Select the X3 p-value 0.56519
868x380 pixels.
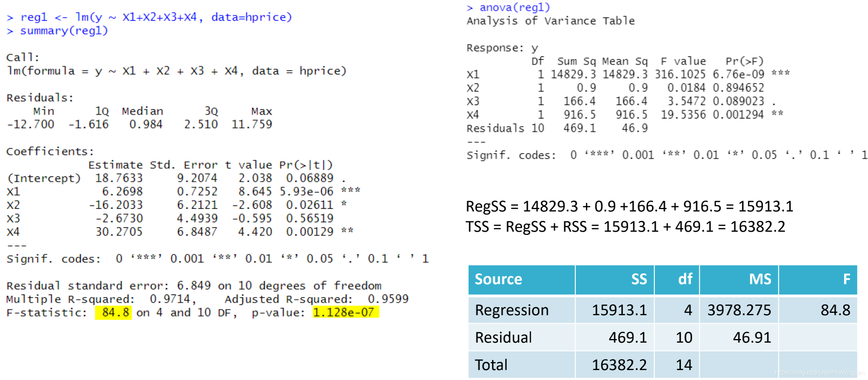point(309,218)
